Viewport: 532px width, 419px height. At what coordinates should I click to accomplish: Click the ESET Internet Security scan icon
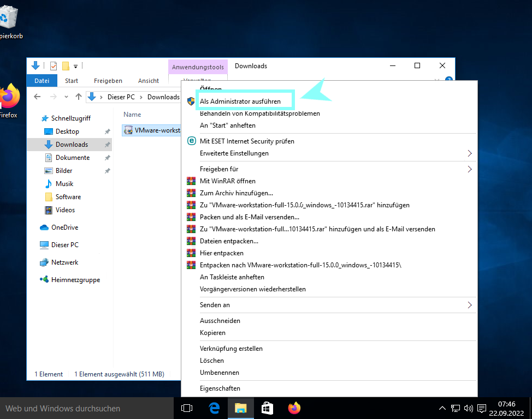point(191,141)
